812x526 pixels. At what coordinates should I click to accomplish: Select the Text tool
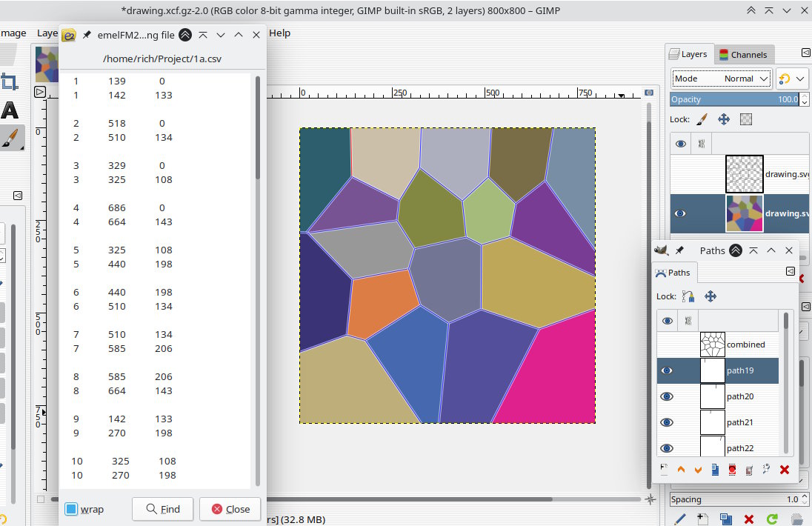coord(10,110)
